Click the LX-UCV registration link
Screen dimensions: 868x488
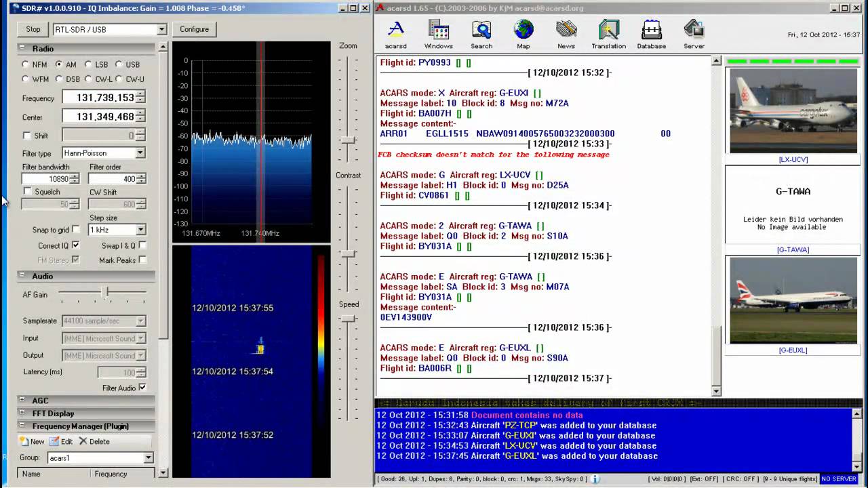[793, 160]
